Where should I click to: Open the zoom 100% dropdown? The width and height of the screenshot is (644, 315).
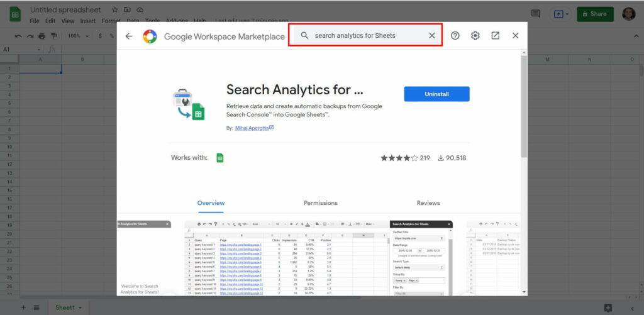coord(78,36)
